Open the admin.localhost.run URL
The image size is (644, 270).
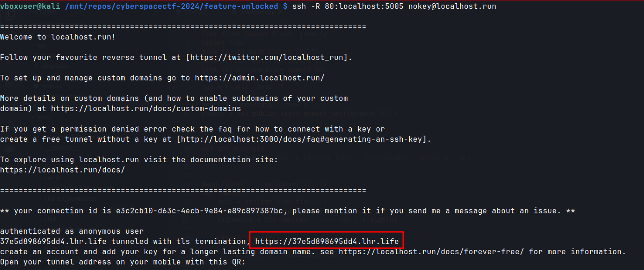click(x=259, y=78)
